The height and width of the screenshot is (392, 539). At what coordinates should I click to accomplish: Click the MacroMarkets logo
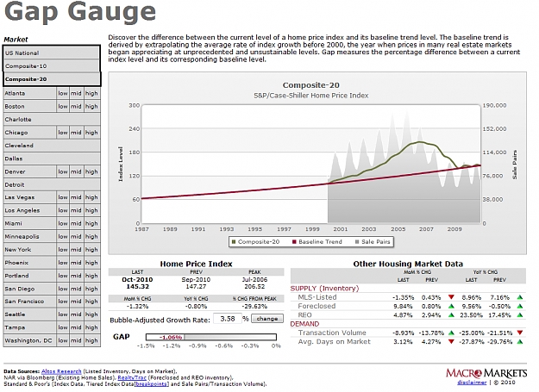[486, 373]
